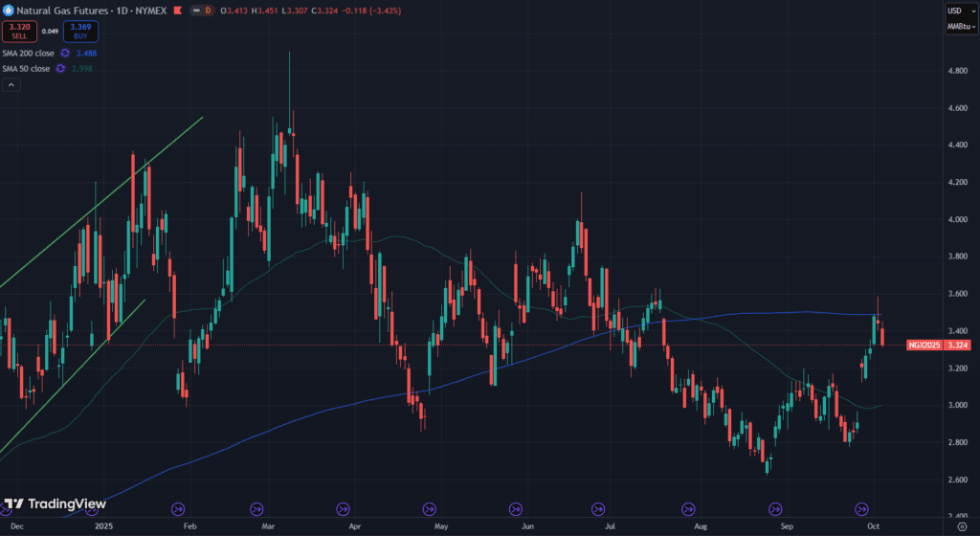Collapse the indicator legend with chevron arrow

tap(10, 85)
